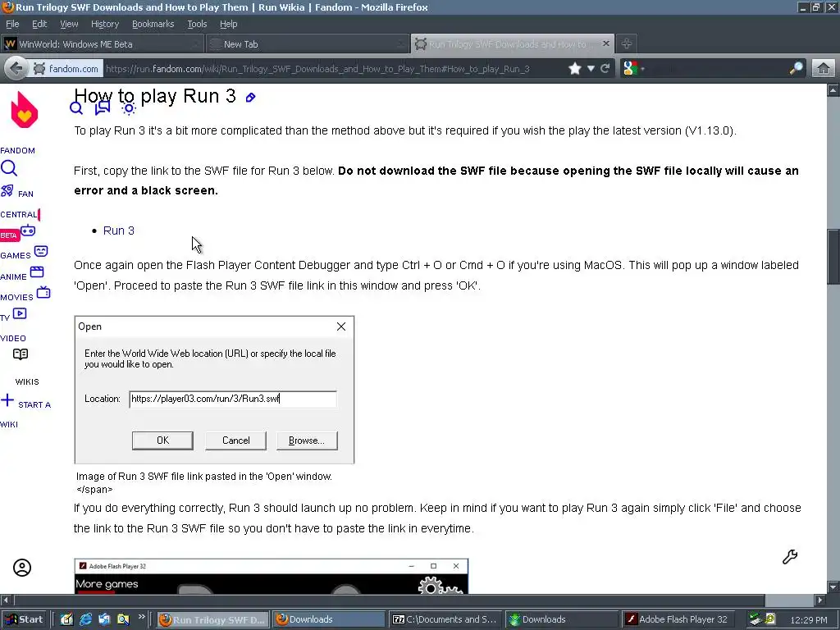Click the television set icon in sidebar
Screen dimensions: 840x630
43,293
